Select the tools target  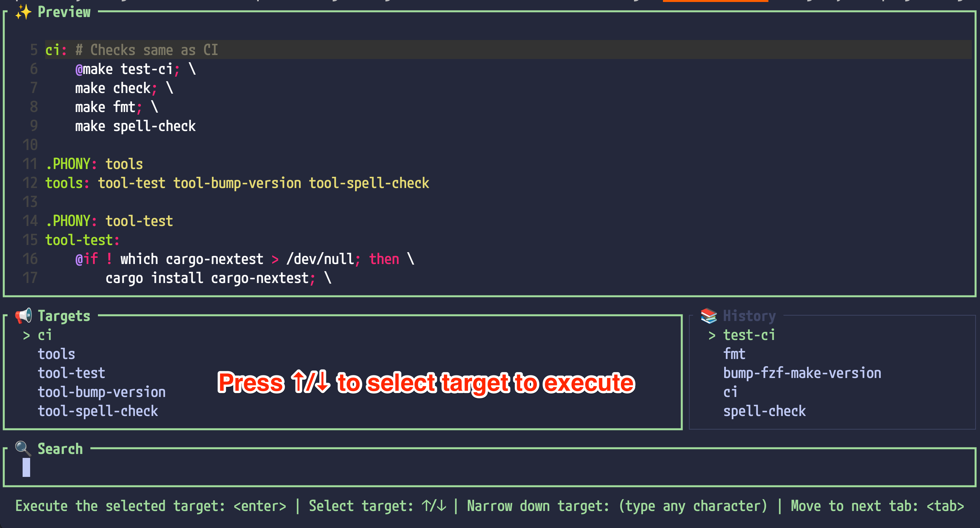tap(56, 354)
